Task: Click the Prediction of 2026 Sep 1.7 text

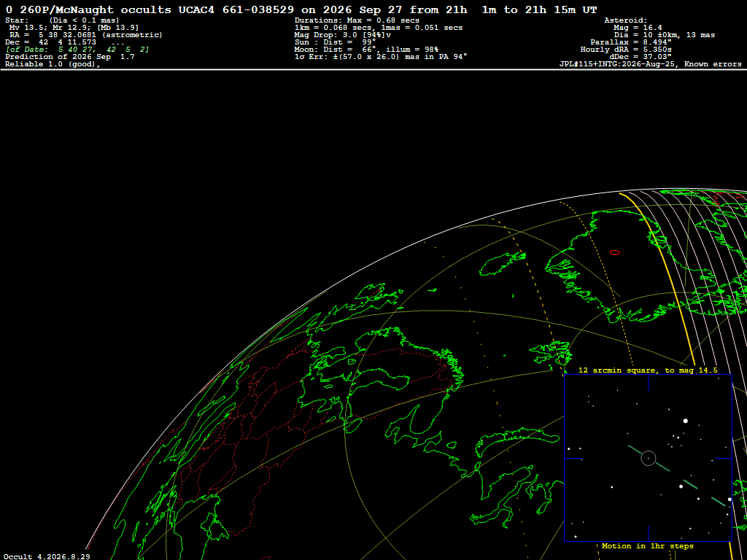Action: (69, 57)
